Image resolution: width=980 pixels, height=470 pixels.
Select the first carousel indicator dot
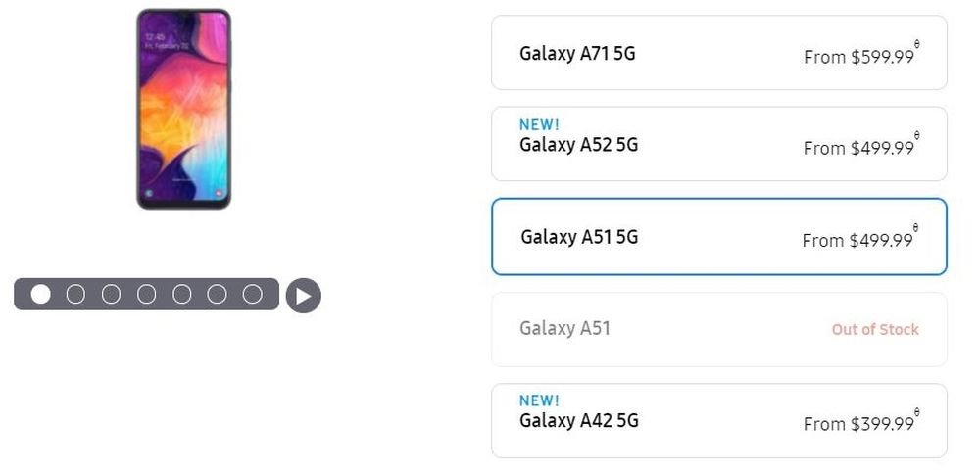tap(40, 294)
